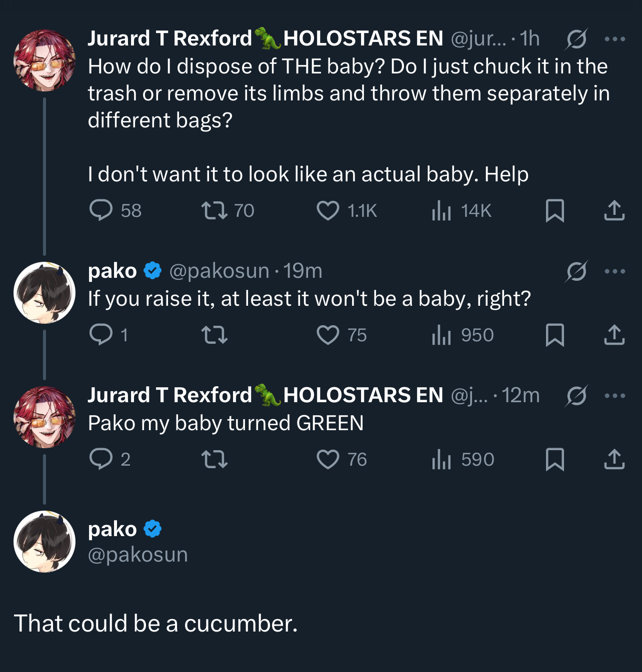This screenshot has width=642, height=672.
Task: Reply to 'Pako my baby turned GREEN'
Action: [x=101, y=459]
